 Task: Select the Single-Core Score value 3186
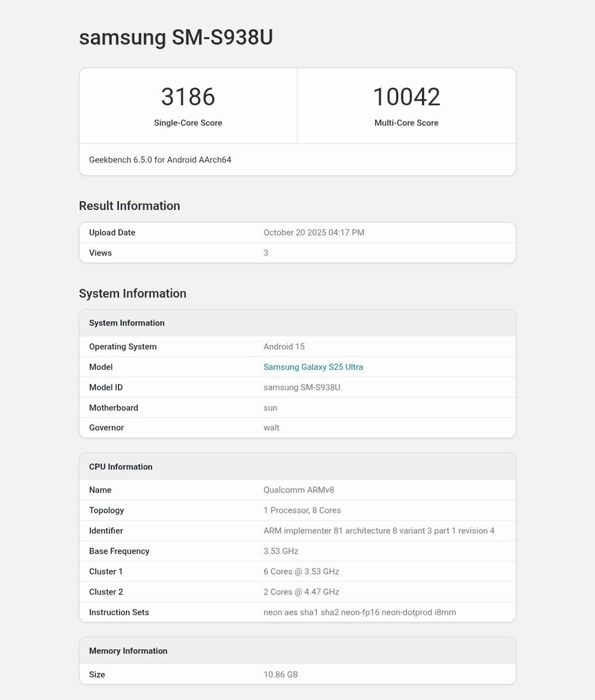tap(188, 96)
